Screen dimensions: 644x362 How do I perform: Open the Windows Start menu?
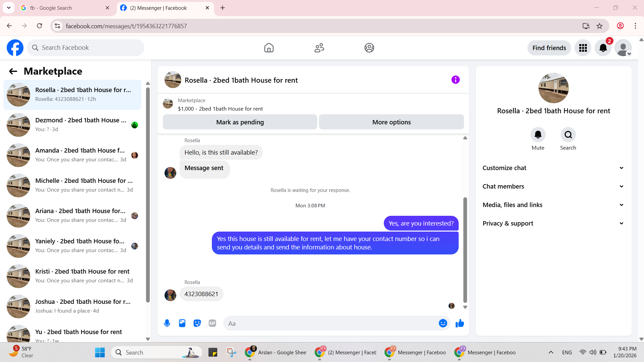coord(100,352)
